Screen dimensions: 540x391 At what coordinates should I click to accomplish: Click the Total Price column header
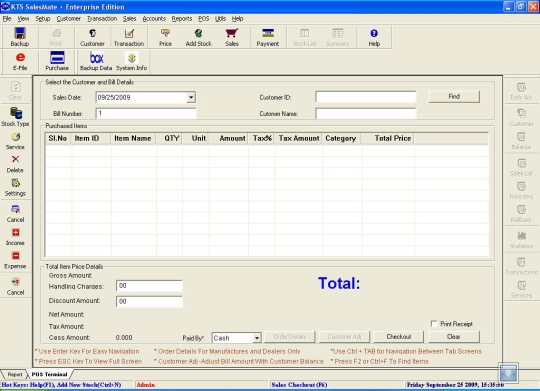(x=388, y=138)
